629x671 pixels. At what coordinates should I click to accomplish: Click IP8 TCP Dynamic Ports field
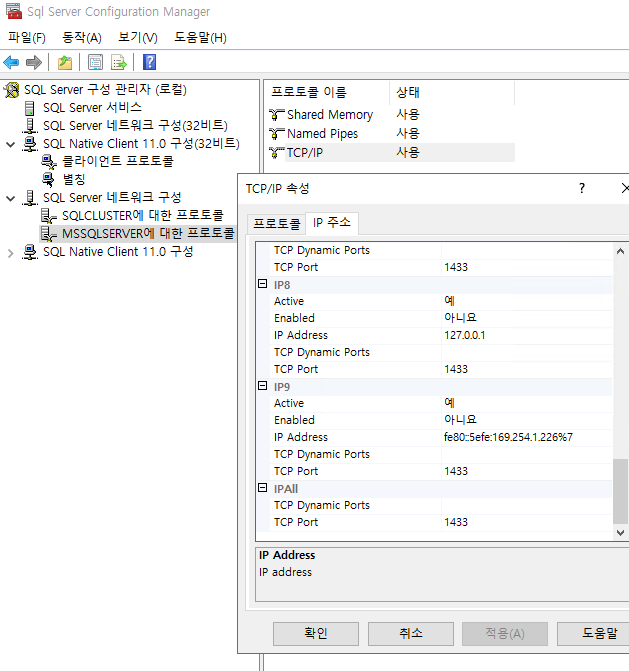(527, 352)
